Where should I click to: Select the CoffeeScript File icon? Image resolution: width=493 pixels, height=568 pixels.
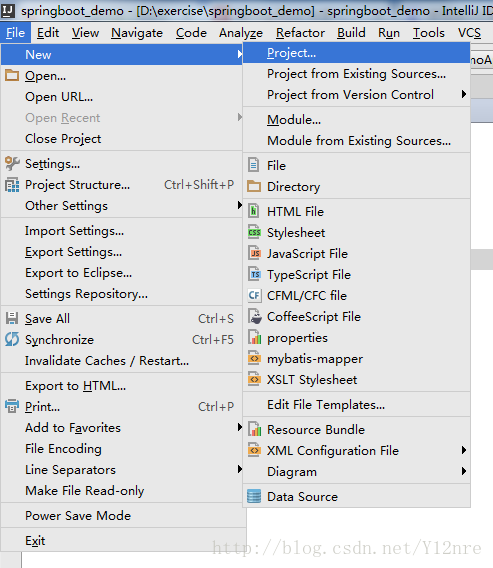255,316
